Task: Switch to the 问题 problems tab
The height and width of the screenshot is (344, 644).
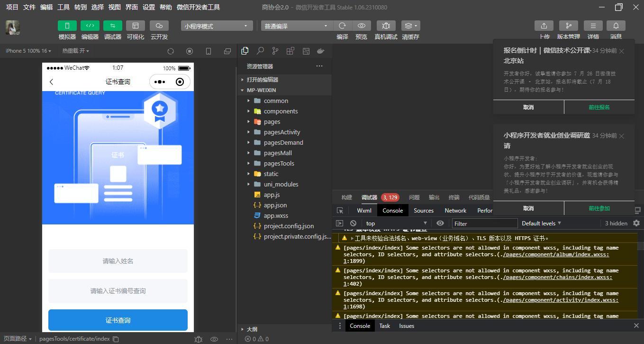Action: click(414, 197)
